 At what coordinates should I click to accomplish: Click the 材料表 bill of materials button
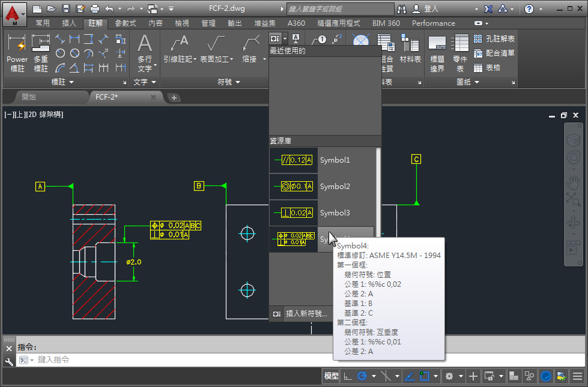pos(410,49)
